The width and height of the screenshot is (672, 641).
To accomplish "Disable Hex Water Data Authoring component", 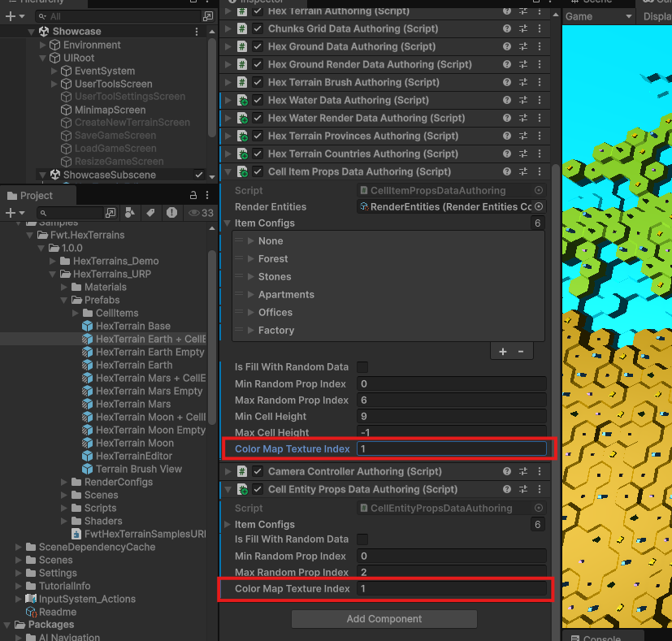I will [258, 100].
